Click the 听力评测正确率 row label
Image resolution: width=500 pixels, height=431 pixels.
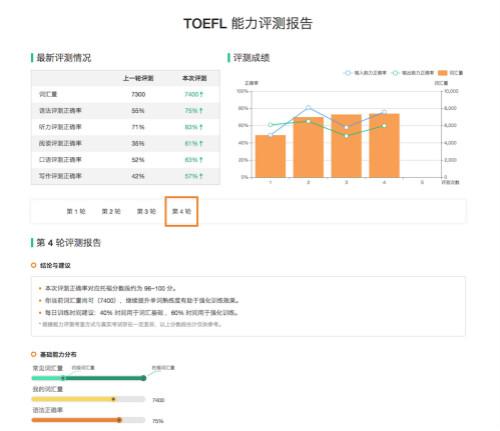pyautogui.click(x=60, y=127)
